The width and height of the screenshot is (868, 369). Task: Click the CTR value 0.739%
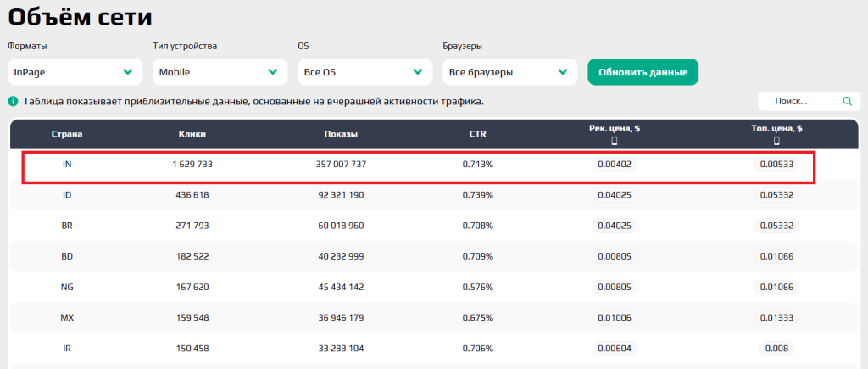pyautogui.click(x=478, y=195)
